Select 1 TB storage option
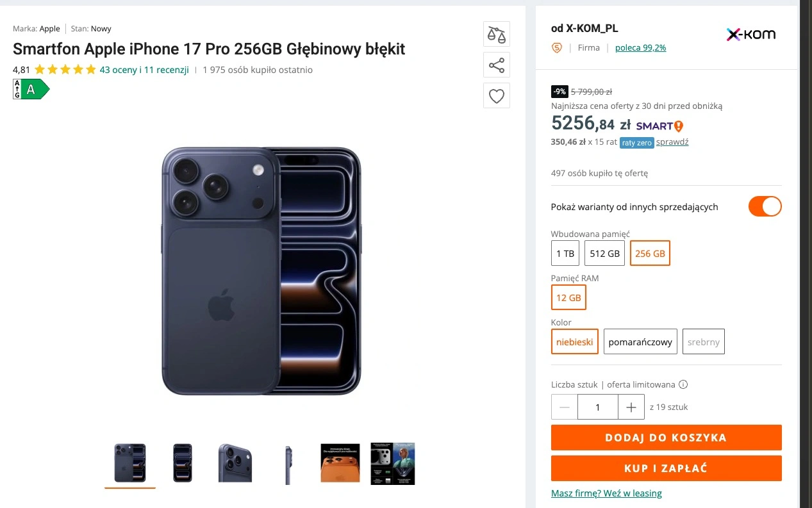The image size is (812, 508). pos(565,254)
